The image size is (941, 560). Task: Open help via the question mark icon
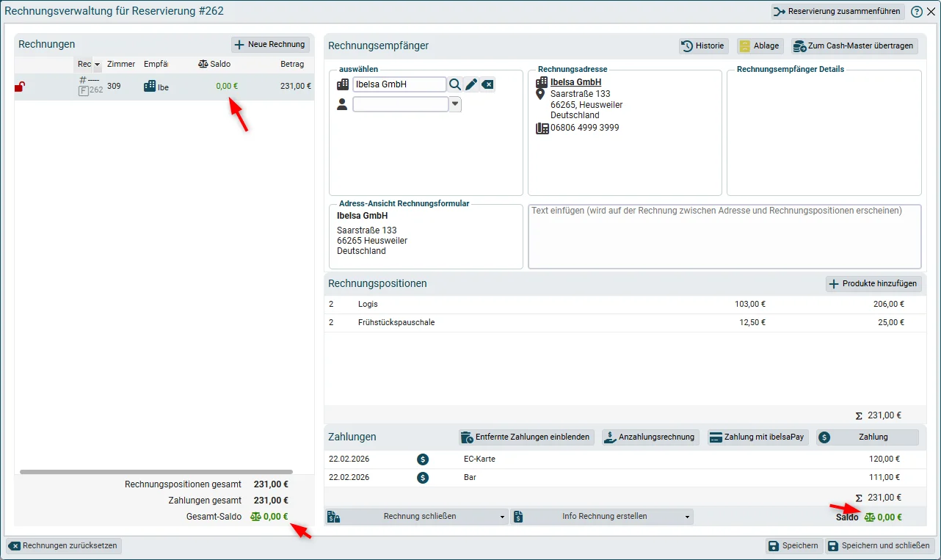(917, 12)
